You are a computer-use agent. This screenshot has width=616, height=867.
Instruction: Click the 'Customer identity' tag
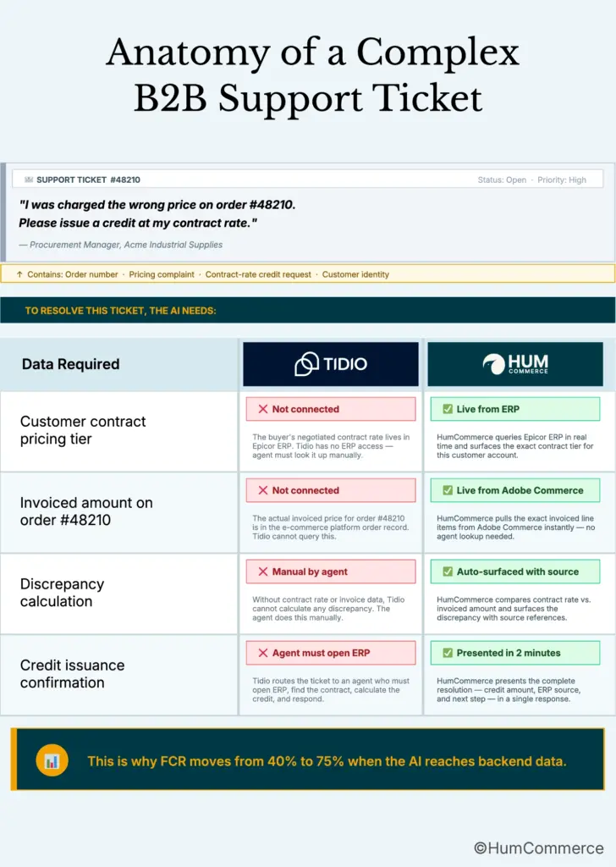355,274
